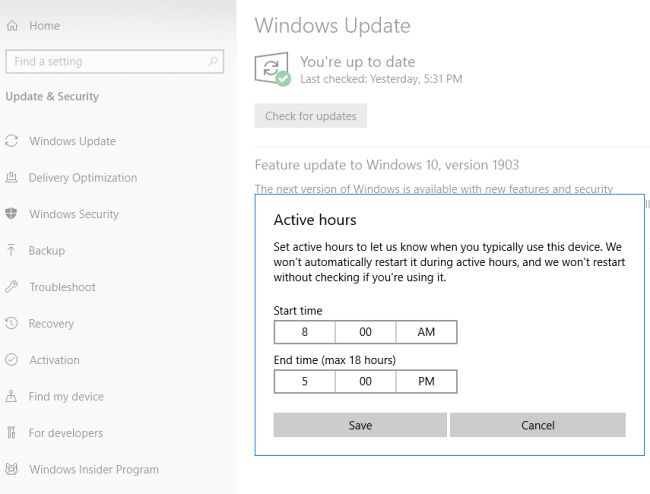Open Activation settings
The height and width of the screenshot is (494, 650).
54,360
